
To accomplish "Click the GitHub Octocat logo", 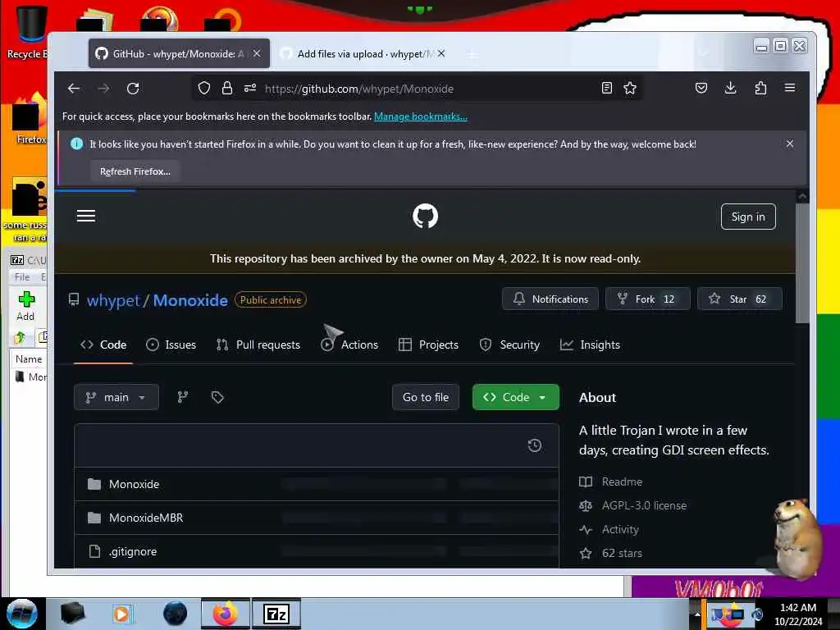I will 426,216.
